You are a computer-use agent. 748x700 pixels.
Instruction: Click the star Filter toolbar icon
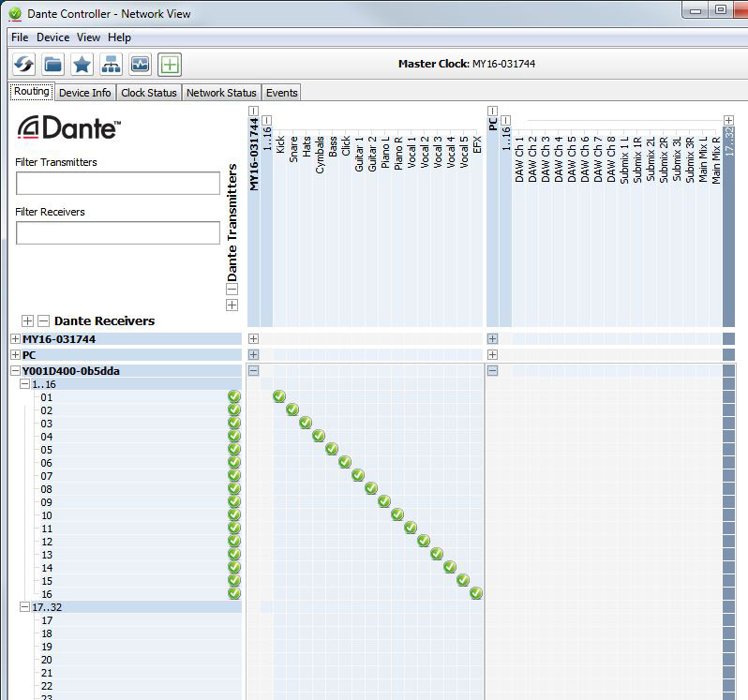(82, 65)
